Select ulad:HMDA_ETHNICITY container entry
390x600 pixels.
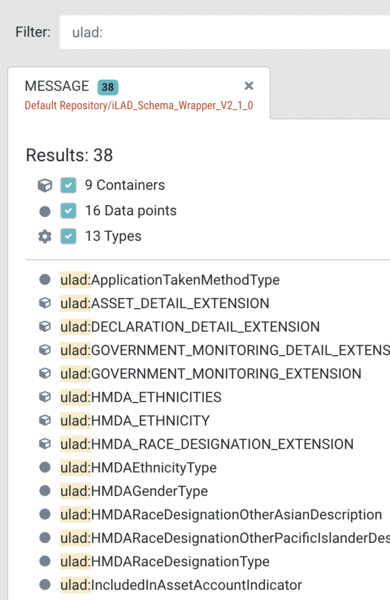tap(135, 421)
